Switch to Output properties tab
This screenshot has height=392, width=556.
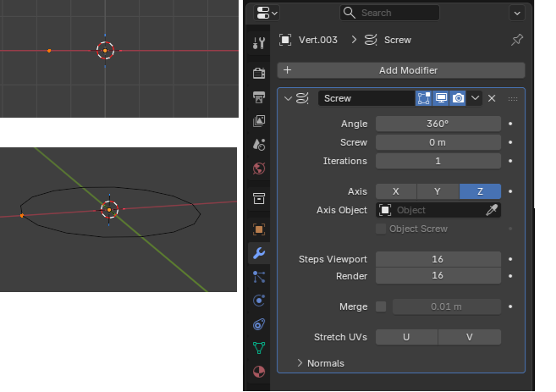pyautogui.click(x=260, y=97)
